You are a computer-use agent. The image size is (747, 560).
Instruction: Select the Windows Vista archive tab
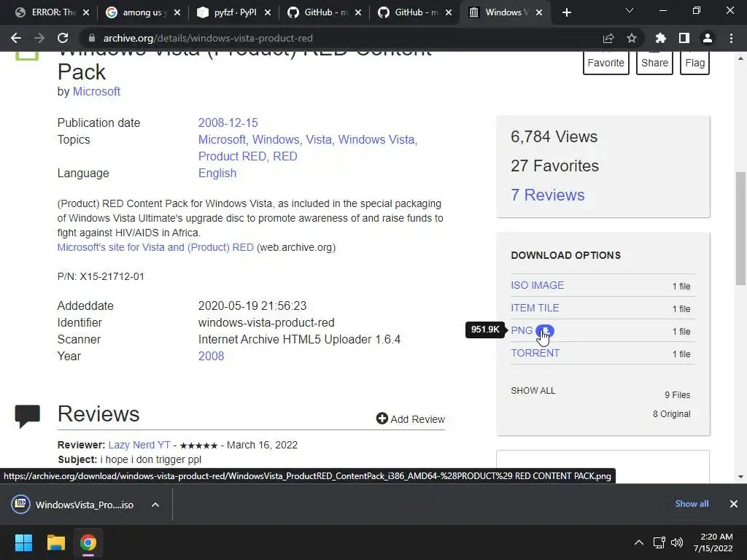point(504,12)
